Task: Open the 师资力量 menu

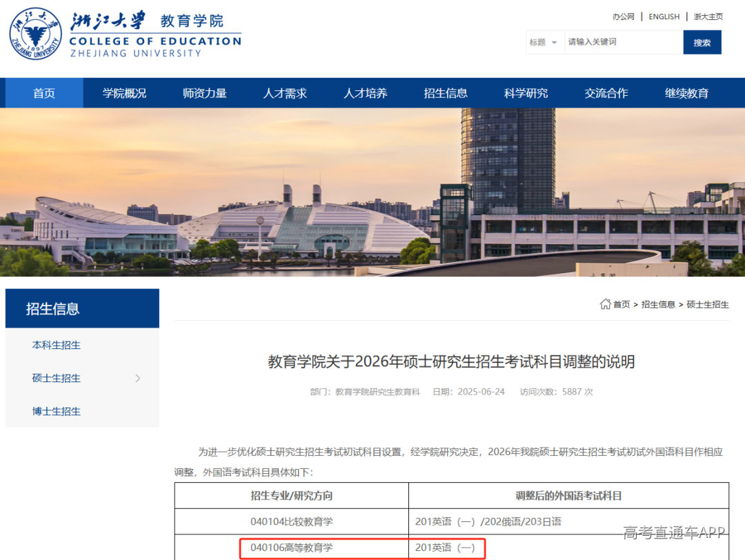Action: [205, 93]
